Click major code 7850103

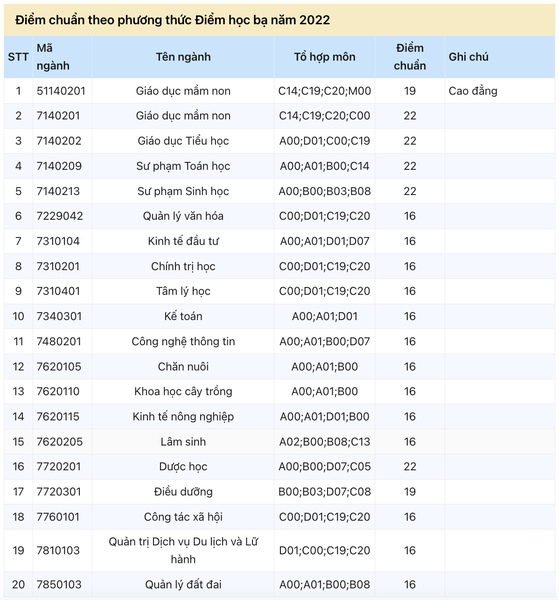59,584
